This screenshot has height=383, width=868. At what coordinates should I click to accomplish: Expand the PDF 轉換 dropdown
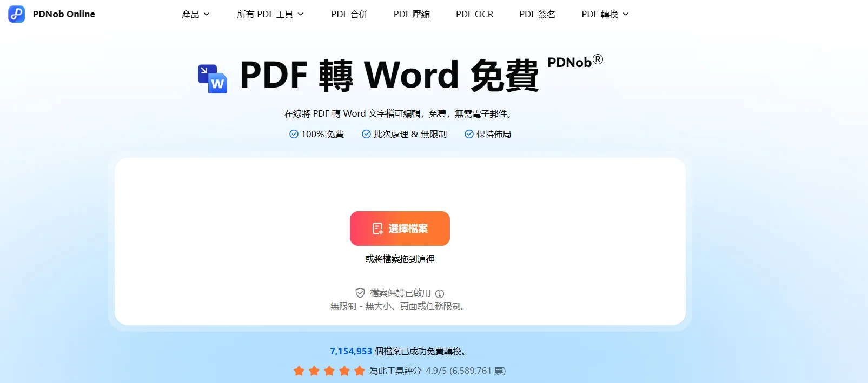pyautogui.click(x=605, y=15)
